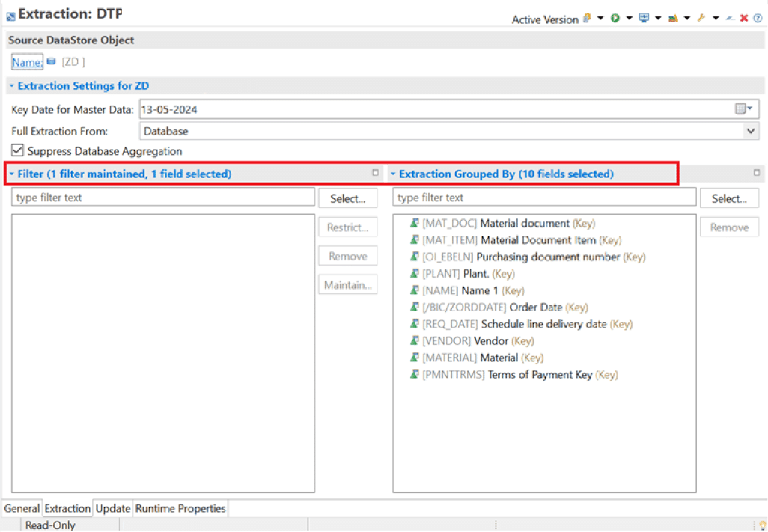Viewport: 768px width, 532px height.
Task: Click the icon beside MAT_DOC Material document
Action: (x=415, y=223)
